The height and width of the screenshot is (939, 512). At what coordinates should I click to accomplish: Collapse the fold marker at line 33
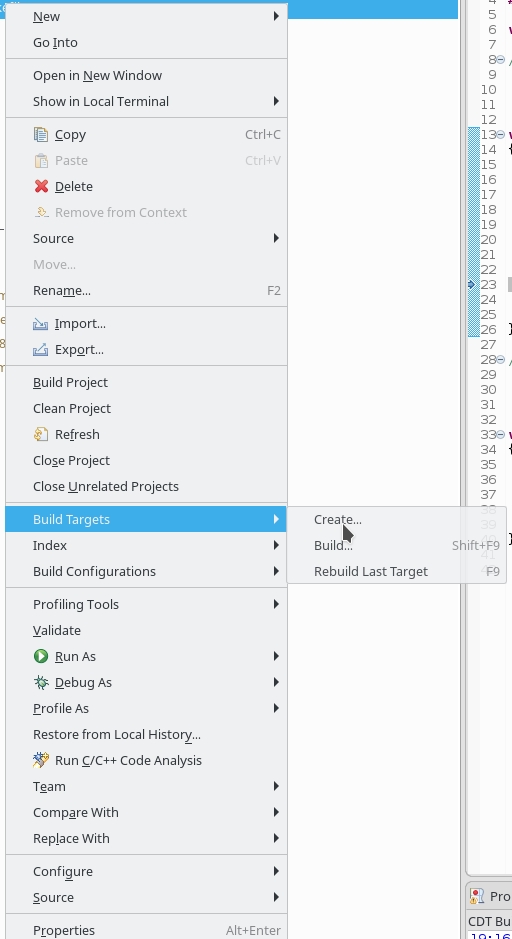click(501, 434)
